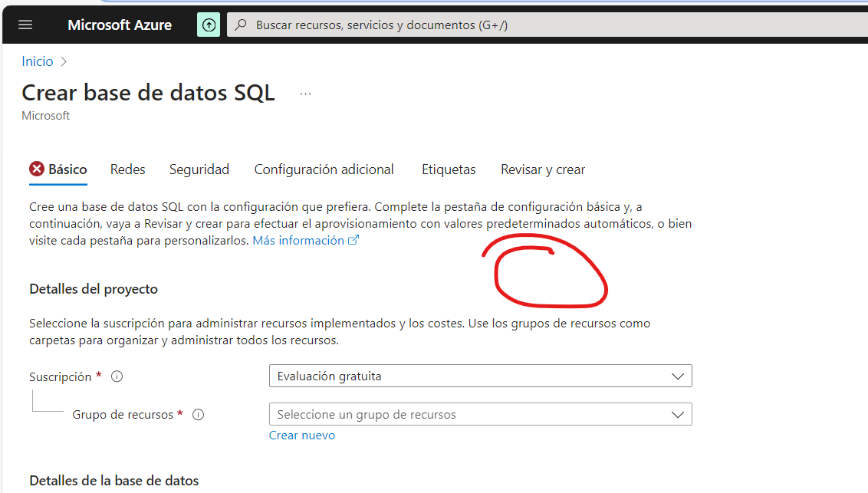Go to the Inicio breadcrumb link
This screenshot has height=493, width=868.
tap(37, 61)
